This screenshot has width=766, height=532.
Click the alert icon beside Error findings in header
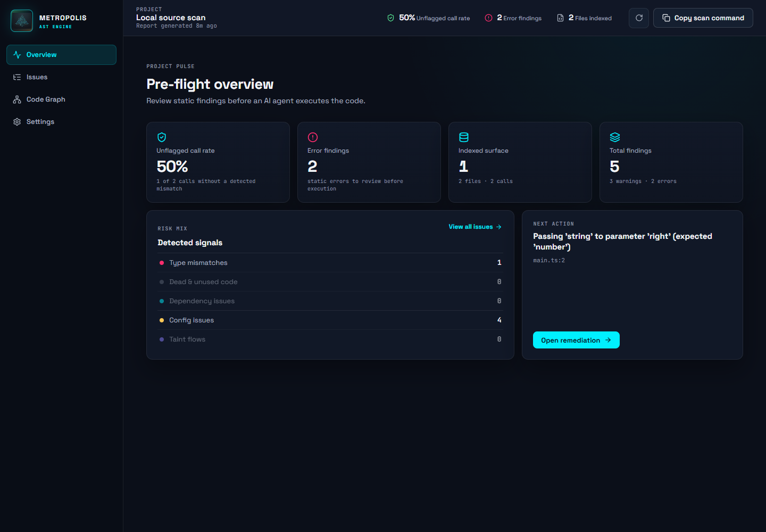(488, 18)
